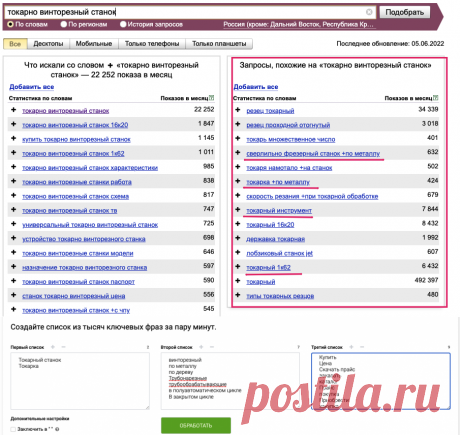The image size is (460, 435).
Task: Add 'токарно винторезный станок характеристики' using plus
Action: point(14,167)
